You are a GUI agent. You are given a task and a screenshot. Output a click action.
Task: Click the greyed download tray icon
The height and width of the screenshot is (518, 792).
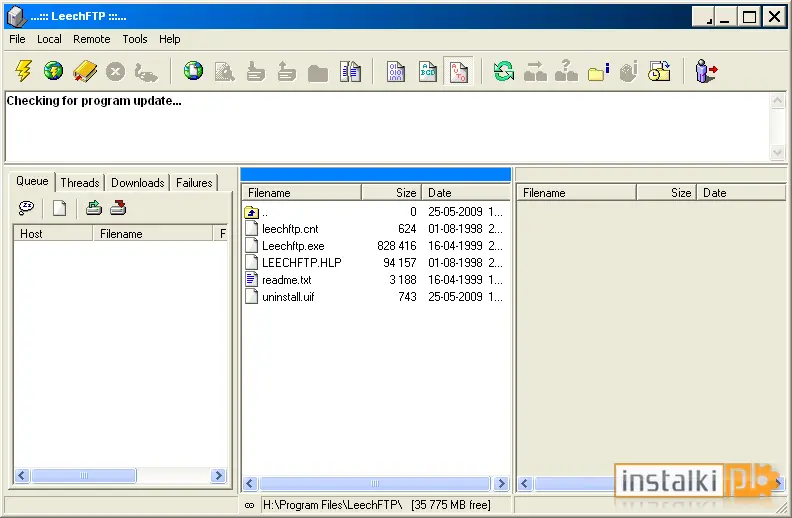pyautogui.click(x=256, y=72)
